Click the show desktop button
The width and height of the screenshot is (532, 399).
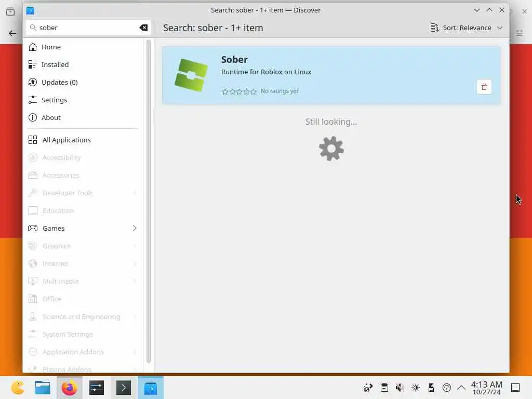tap(515, 388)
